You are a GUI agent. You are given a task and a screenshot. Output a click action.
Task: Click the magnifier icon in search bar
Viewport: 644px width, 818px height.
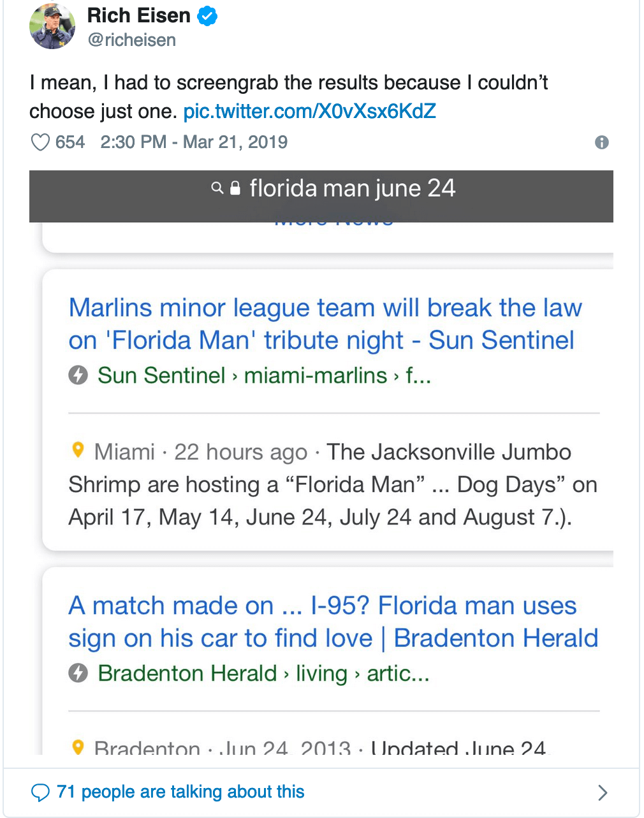tap(217, 188)
